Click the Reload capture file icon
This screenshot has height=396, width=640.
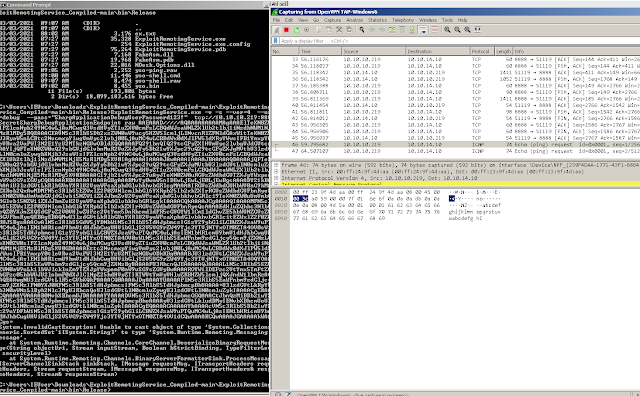click(x=349, y=30)
